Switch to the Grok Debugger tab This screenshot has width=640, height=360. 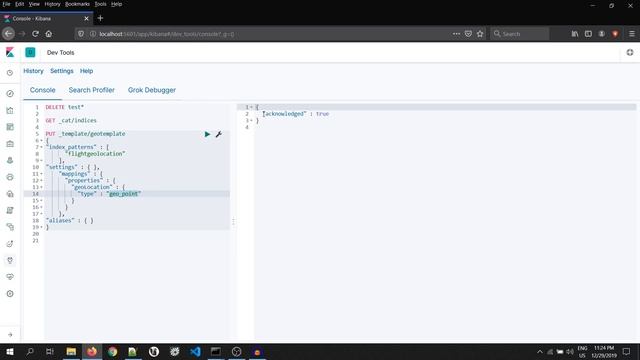pyautogui.click(x=152, y=90)
